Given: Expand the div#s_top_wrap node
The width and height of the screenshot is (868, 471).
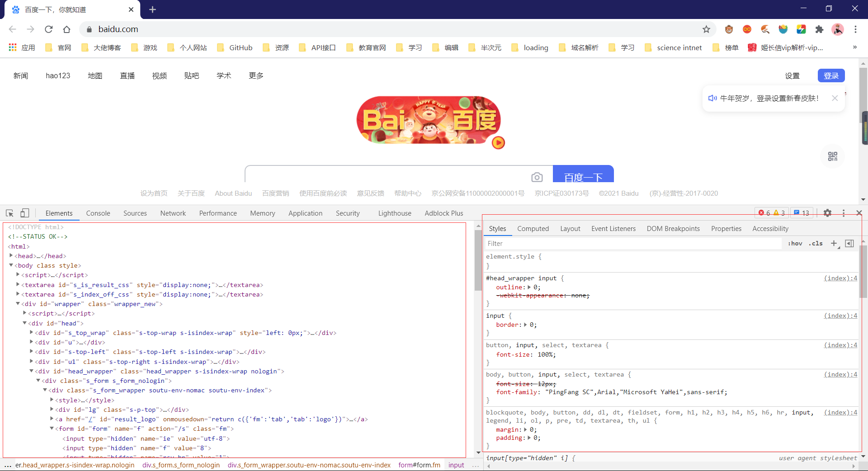Looking at the screenshot, I should click(x=32, y=333).
